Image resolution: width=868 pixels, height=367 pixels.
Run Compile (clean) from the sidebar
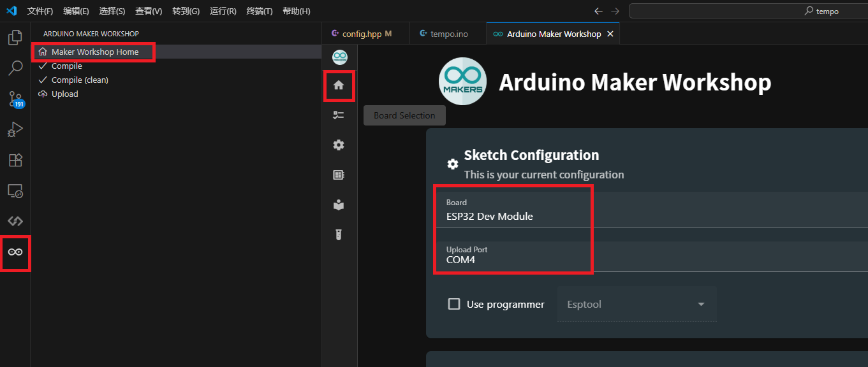80,80
